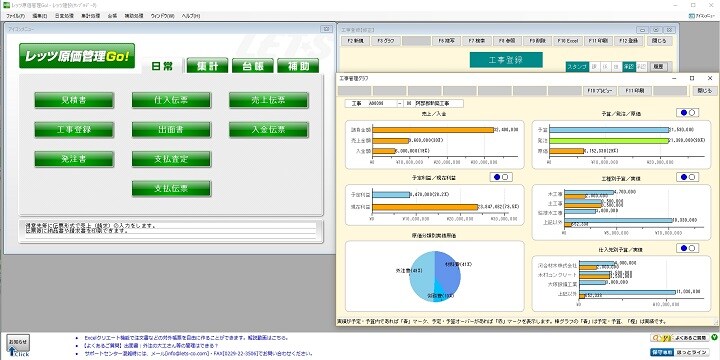
Task: Click the ほっとライン hotline button
Action: (x=691, y=352)
